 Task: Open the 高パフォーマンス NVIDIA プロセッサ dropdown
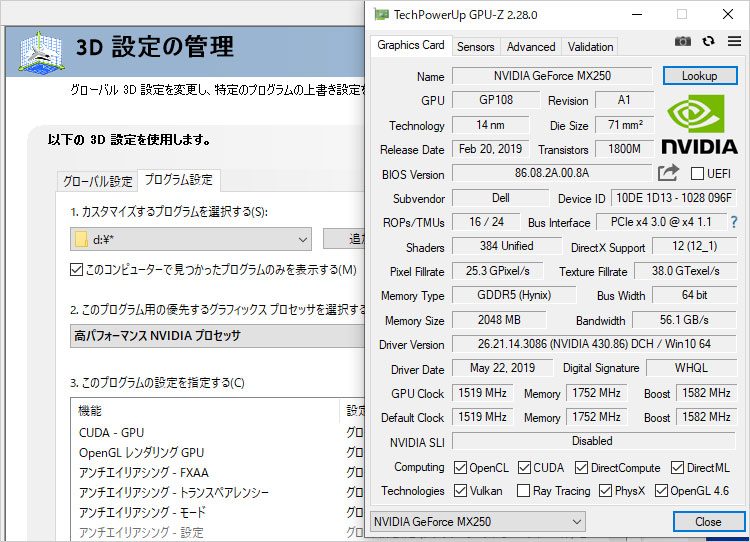[x=218, y=336]
